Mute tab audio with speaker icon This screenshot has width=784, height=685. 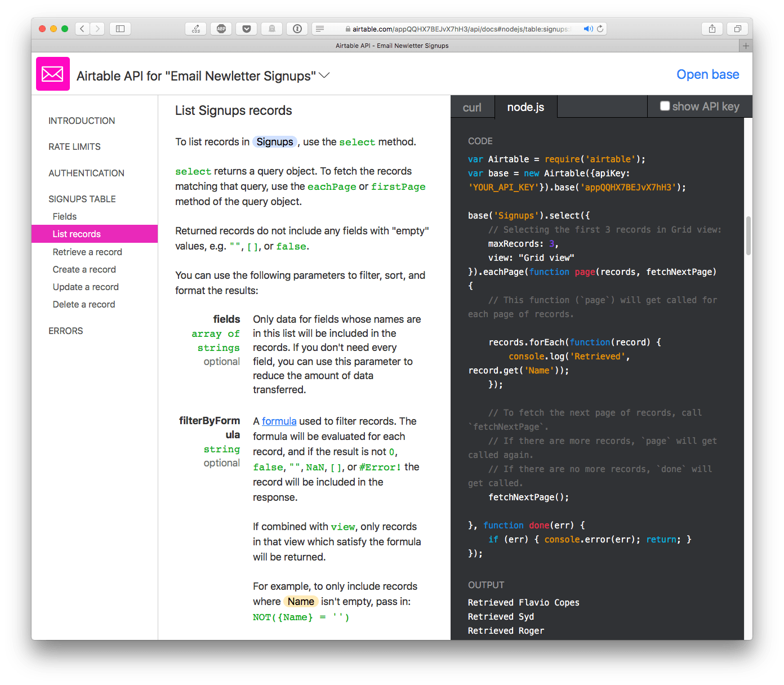pos(588,29)
